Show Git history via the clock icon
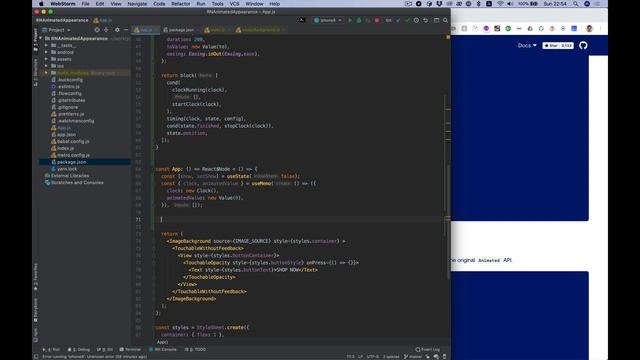The image size is (640, 360). (x=416, y=20)
